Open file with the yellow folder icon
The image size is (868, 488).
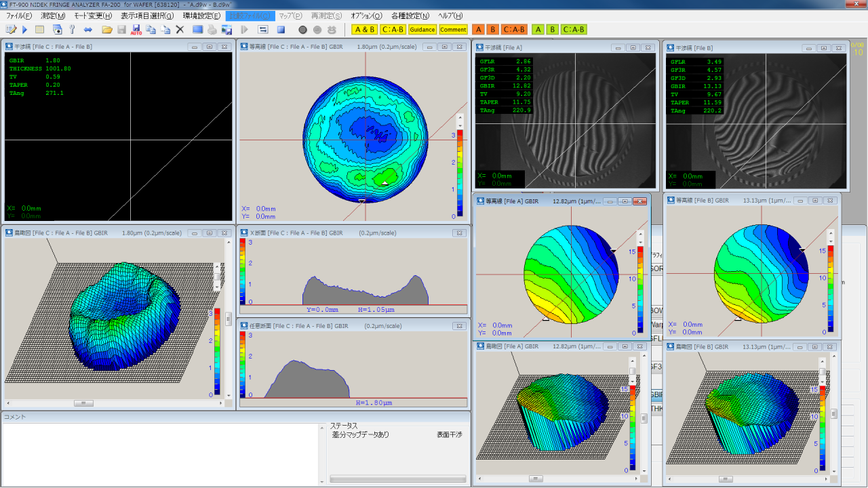(107, 30)
